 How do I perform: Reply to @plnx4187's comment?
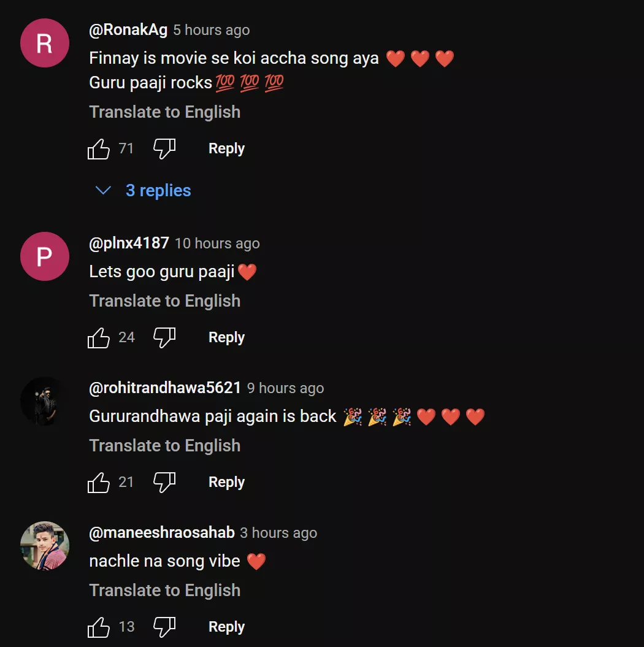coord(226,337)
